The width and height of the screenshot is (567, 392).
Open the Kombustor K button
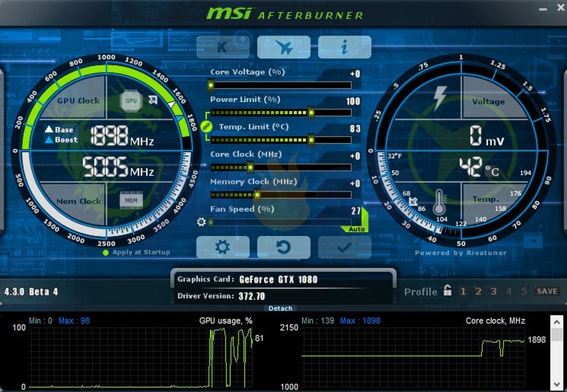click(223, 47)
